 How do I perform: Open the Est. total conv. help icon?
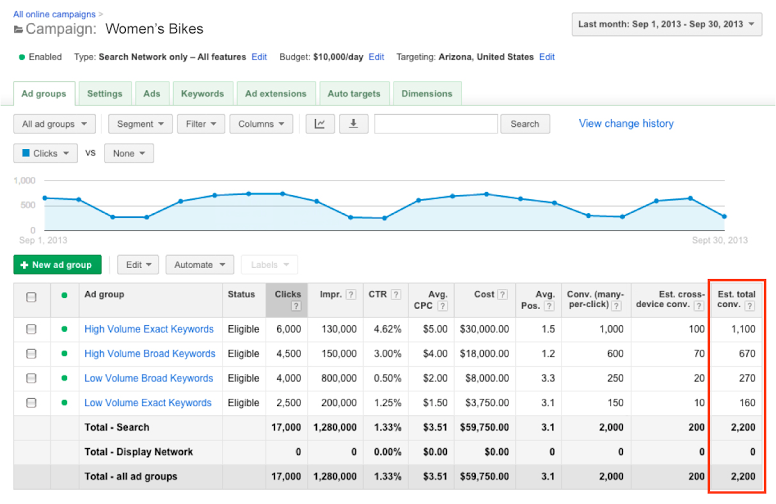[750, 306]
